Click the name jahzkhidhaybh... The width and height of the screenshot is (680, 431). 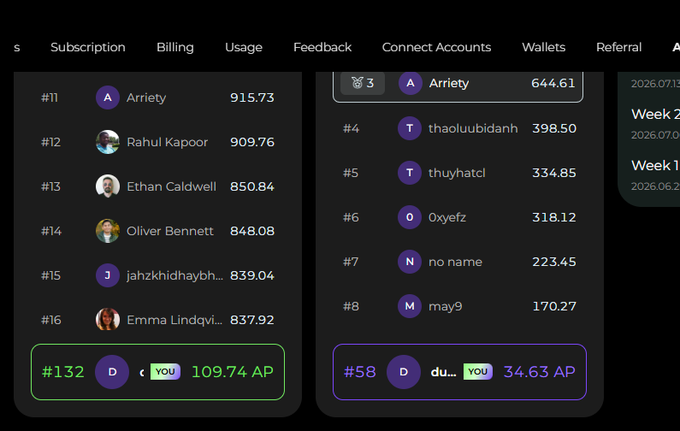[175, 276]
